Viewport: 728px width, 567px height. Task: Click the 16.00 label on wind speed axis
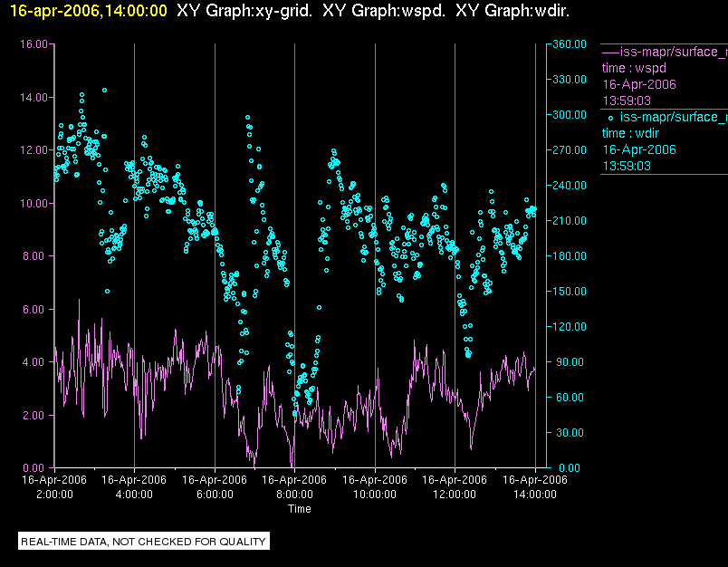[x=34, y=44]
